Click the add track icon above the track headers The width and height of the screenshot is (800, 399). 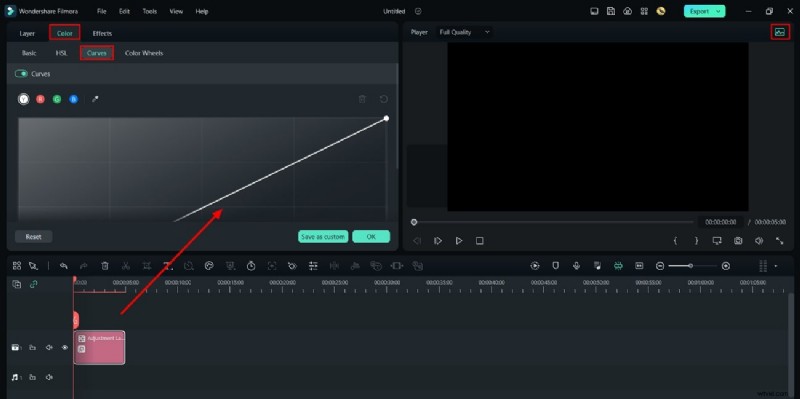click(x=17, y=284)
